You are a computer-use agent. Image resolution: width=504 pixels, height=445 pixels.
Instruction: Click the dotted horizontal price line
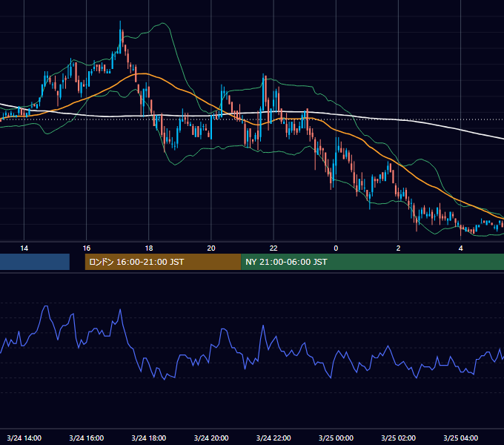tap(252, 119)
